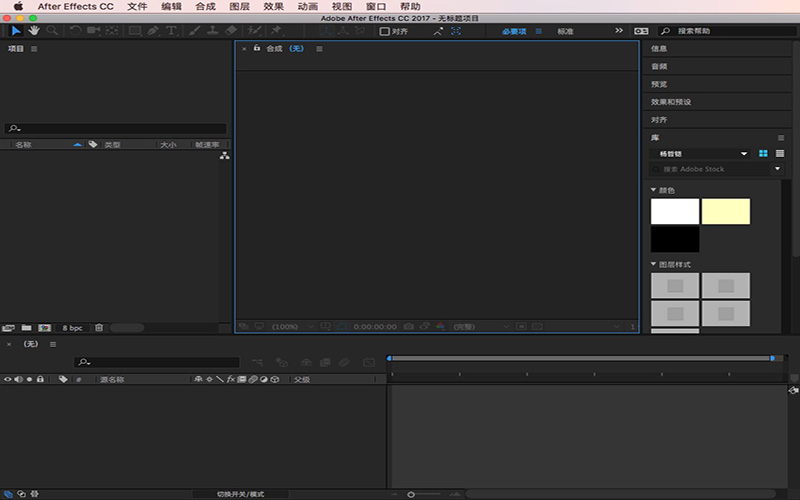The image size is (800, 500).
Task: Select the Puppet Pin tool
Action: pos(276,31)
